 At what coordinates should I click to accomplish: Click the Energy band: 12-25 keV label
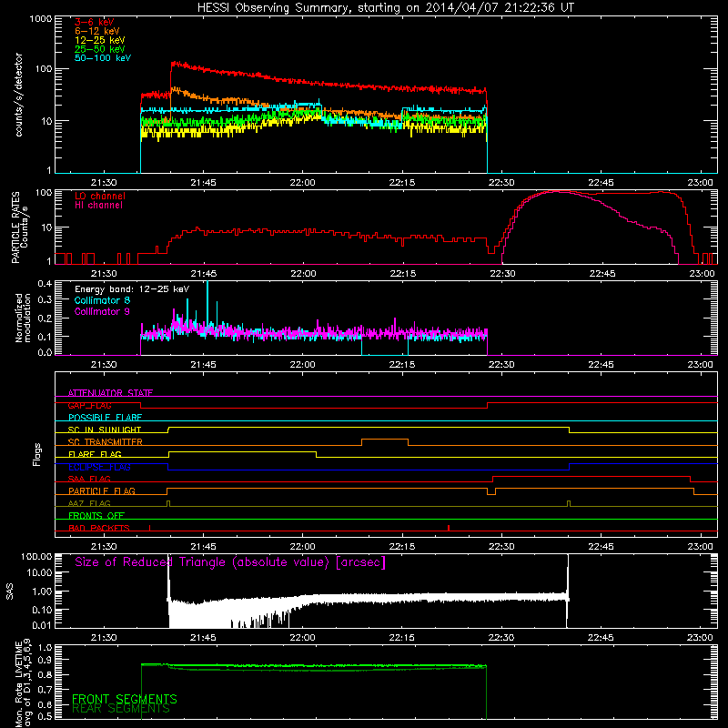(132, 289)
